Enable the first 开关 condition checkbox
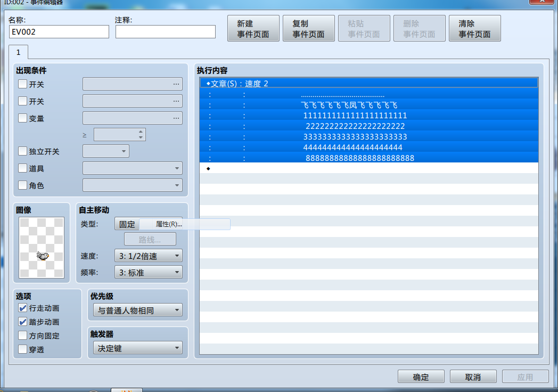This screenshot has height=392, width=558. point(22,84)
